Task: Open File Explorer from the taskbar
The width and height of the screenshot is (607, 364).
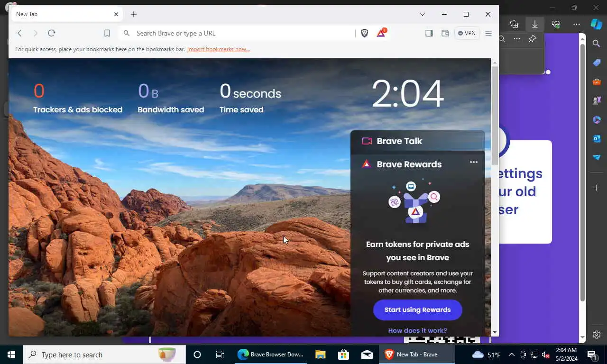Action: coord(321,355)
